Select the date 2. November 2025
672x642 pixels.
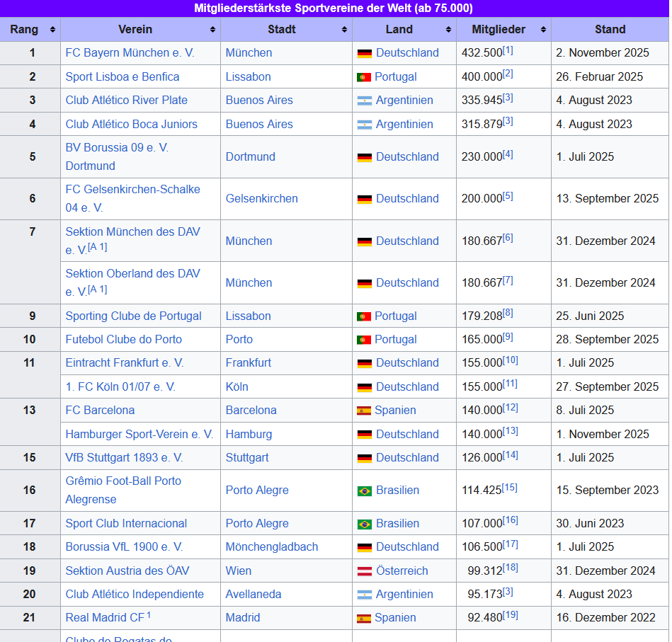[x=602, y=52]
